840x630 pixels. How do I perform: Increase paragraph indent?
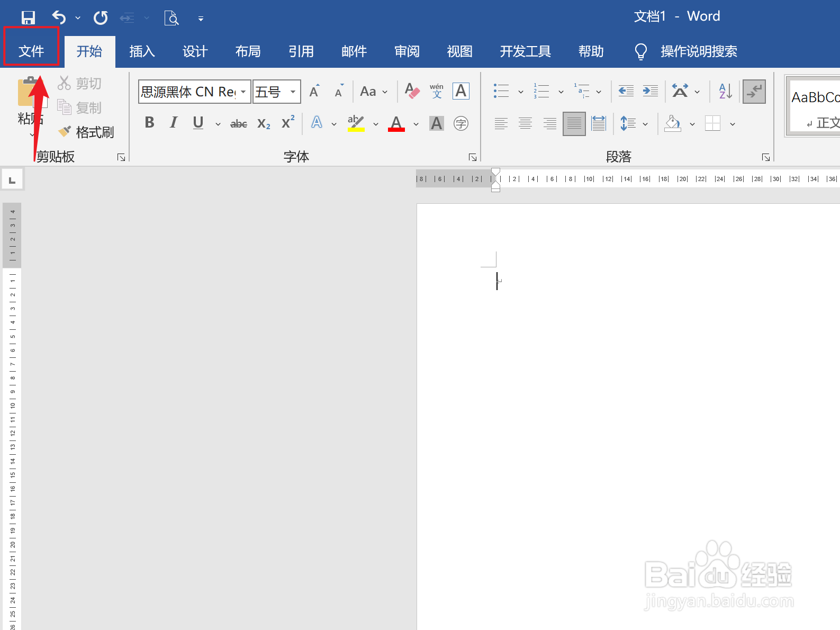[x=651, y=91]
